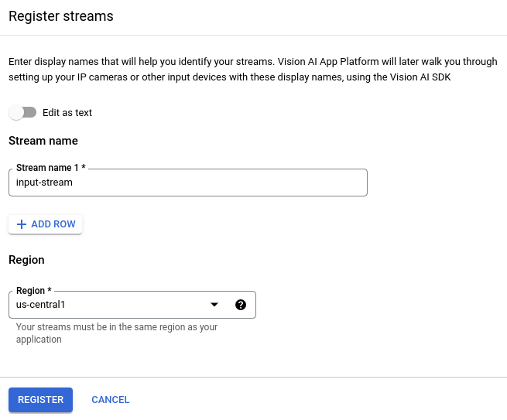Click the Region section heading

[x=26, y=260]
